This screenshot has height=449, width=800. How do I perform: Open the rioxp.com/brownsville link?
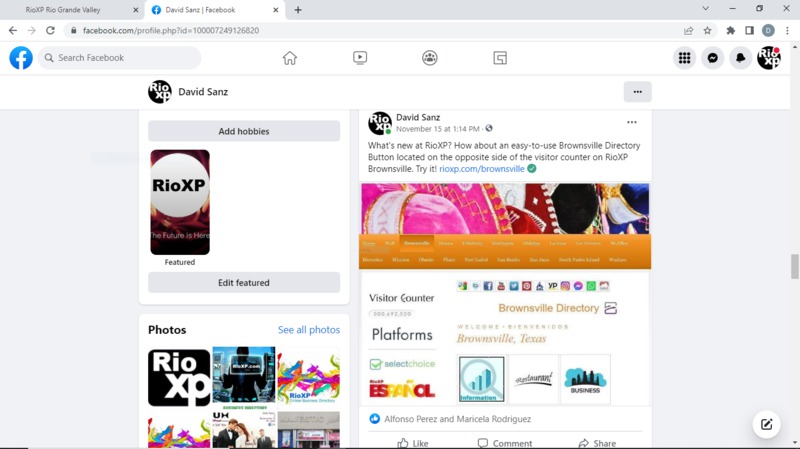[x=482, y=169]
